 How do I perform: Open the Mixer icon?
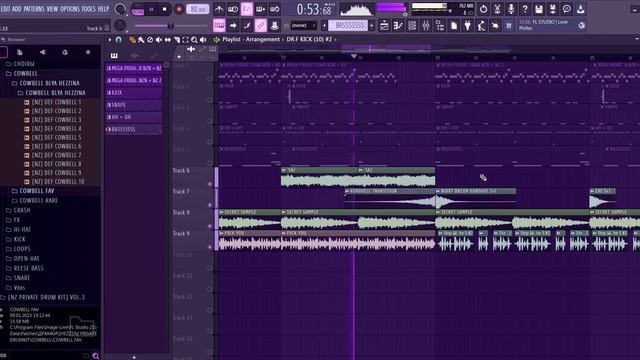click(426, 26)
